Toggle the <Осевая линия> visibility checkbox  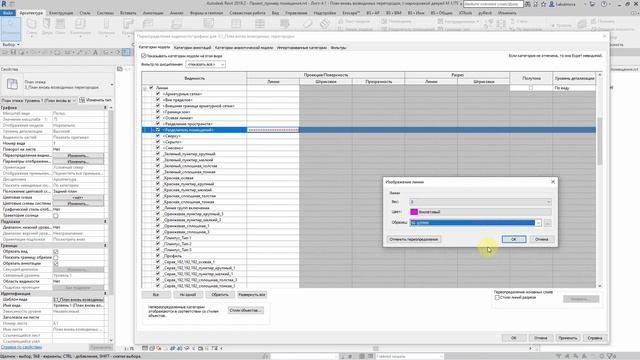(x=158, y=118)
